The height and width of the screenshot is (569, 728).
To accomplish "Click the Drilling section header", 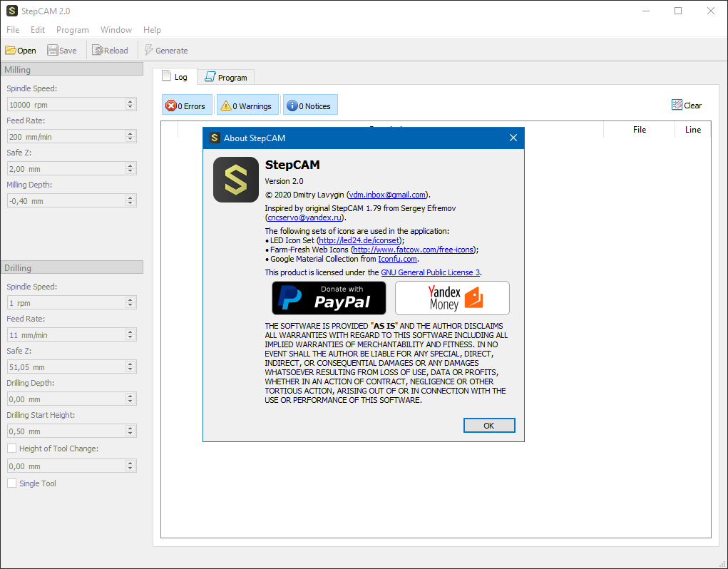I will 72,267.
